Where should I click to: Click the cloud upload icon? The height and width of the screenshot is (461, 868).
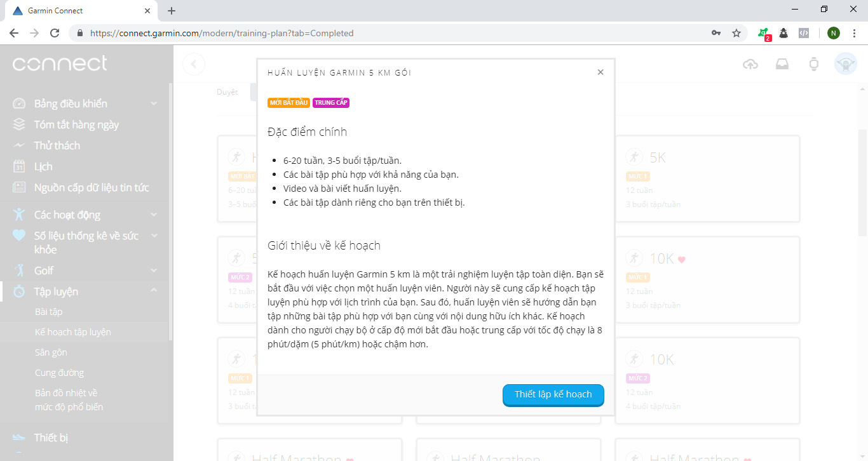click(x=750, y=64)
